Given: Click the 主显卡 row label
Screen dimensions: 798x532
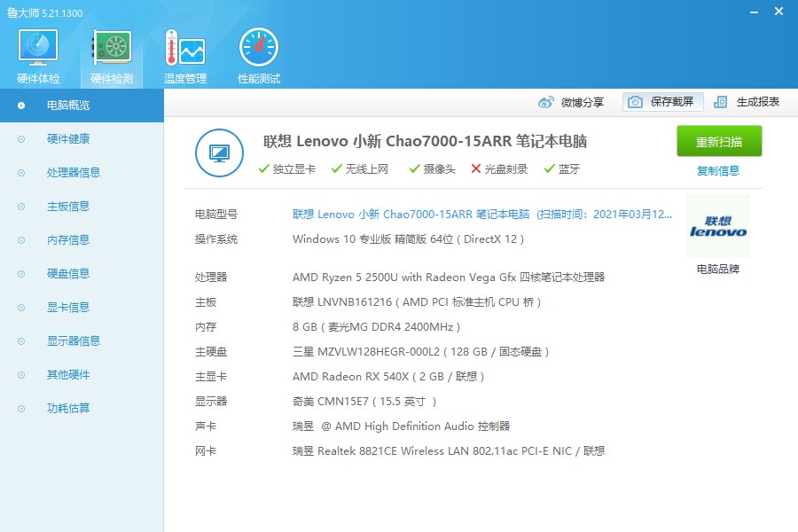Looking at the screenshot, I should [x=211, y=377].
